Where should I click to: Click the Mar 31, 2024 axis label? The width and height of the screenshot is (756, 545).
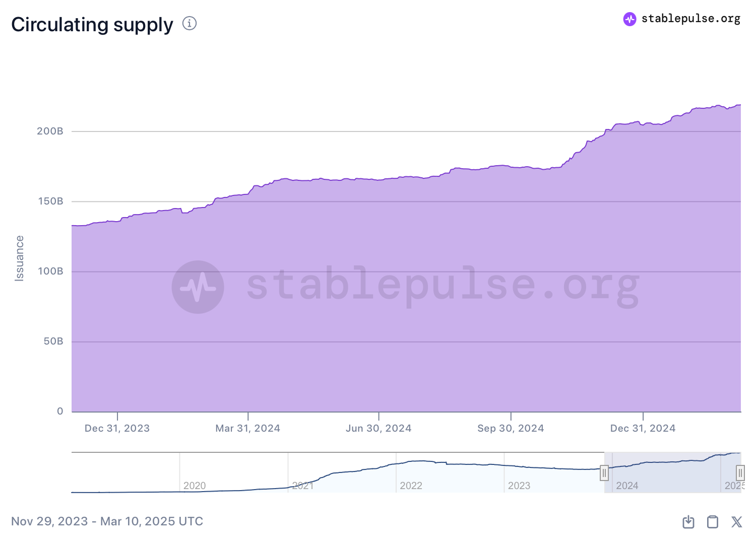click(x=247, y=428)
